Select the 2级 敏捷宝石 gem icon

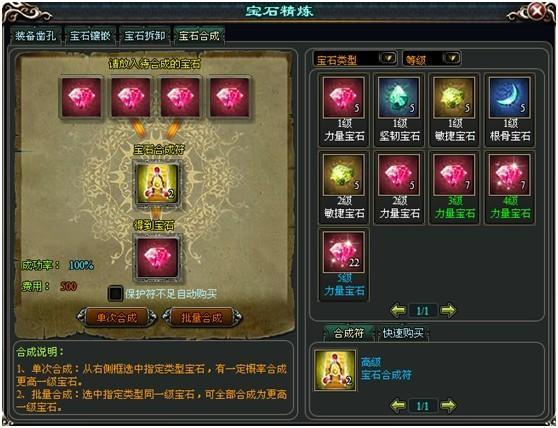point(343,175)
